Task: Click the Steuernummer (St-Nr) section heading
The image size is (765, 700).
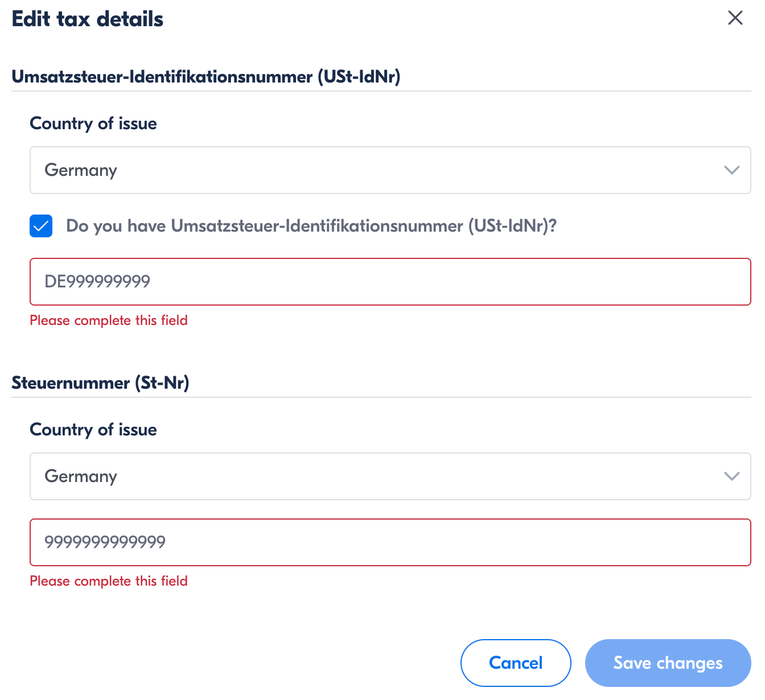Action: [100, 382]
